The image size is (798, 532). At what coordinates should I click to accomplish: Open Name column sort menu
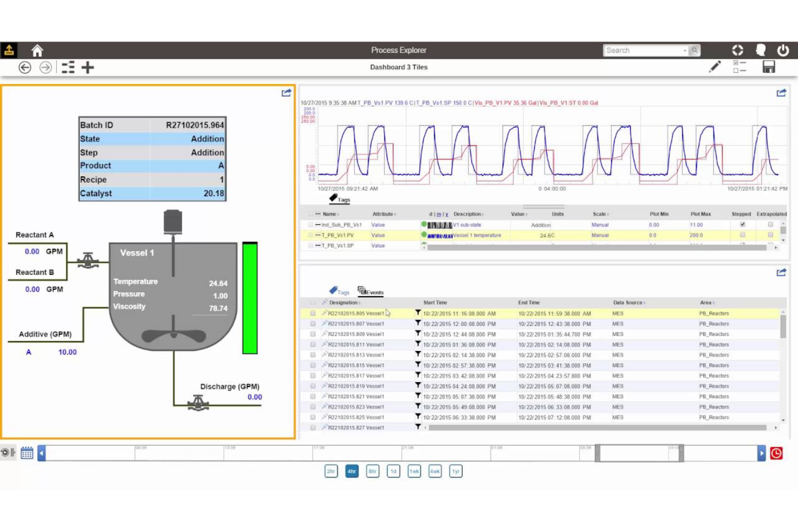tap(331, 214)
